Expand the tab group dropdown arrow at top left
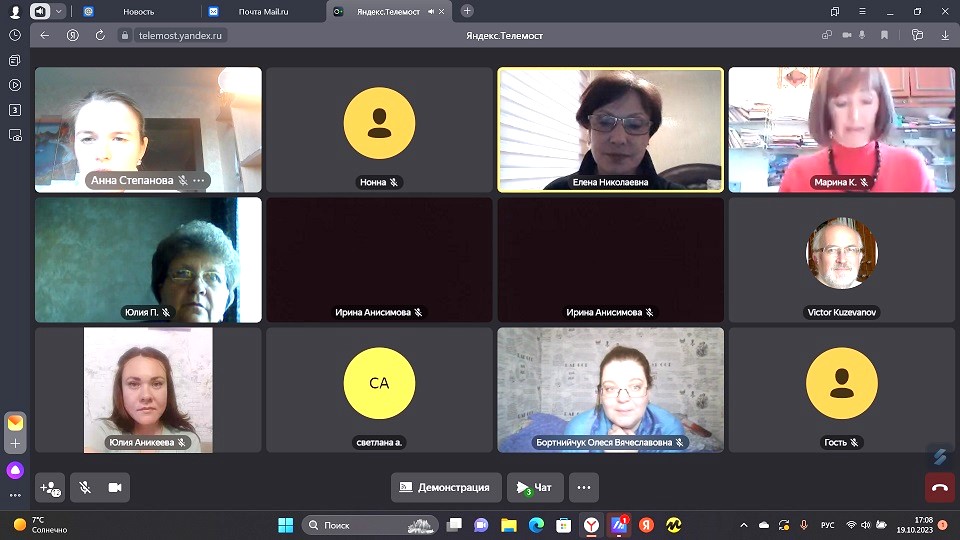The height and width of the screenshot is (540, 960). pos(60,11)
